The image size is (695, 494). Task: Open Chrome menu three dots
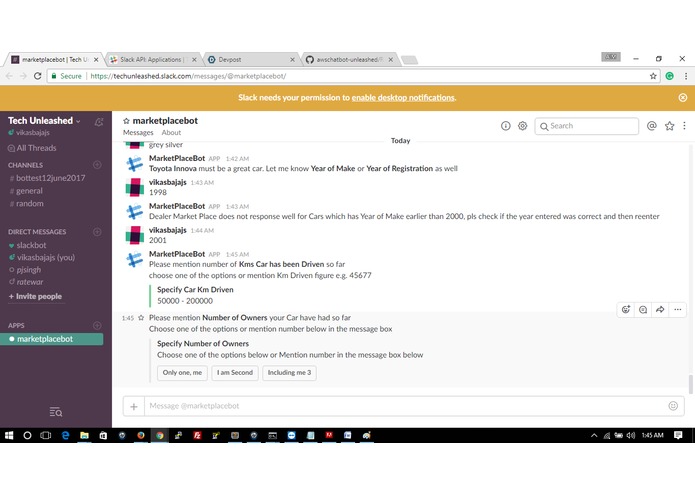686,76
